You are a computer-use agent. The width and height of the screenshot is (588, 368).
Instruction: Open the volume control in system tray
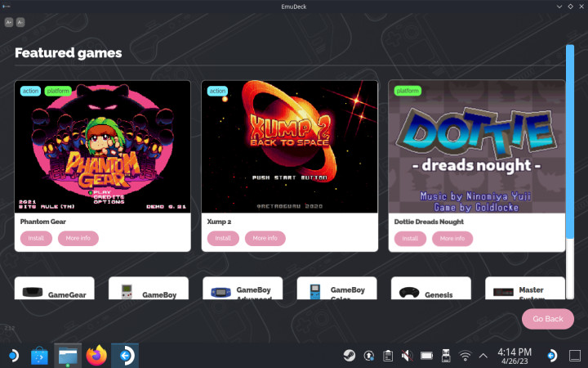407,356
